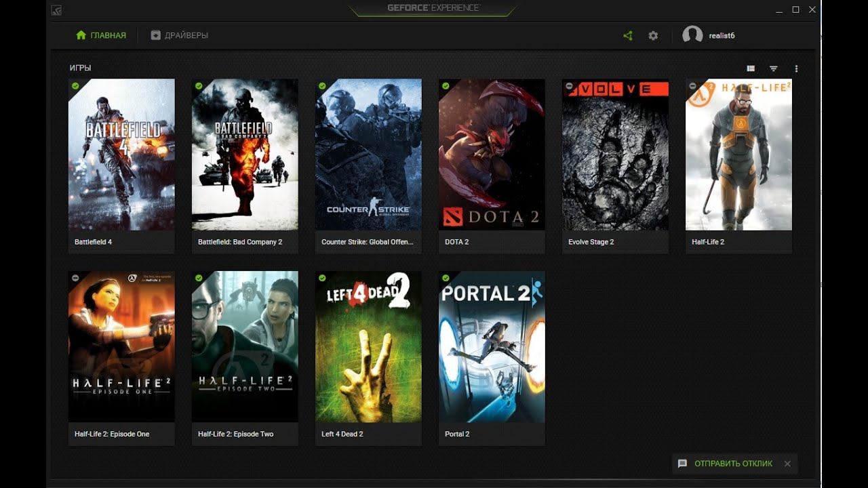
Task: Dismiss the feedback banner with its X
Action: (787, 464)
